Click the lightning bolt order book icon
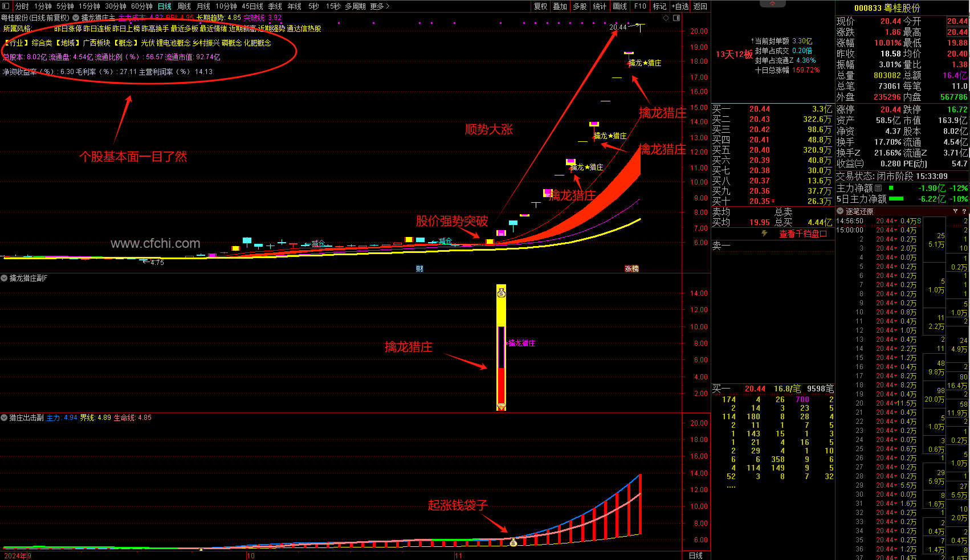This screenshot has height=560, width=970. coord(764,234)
